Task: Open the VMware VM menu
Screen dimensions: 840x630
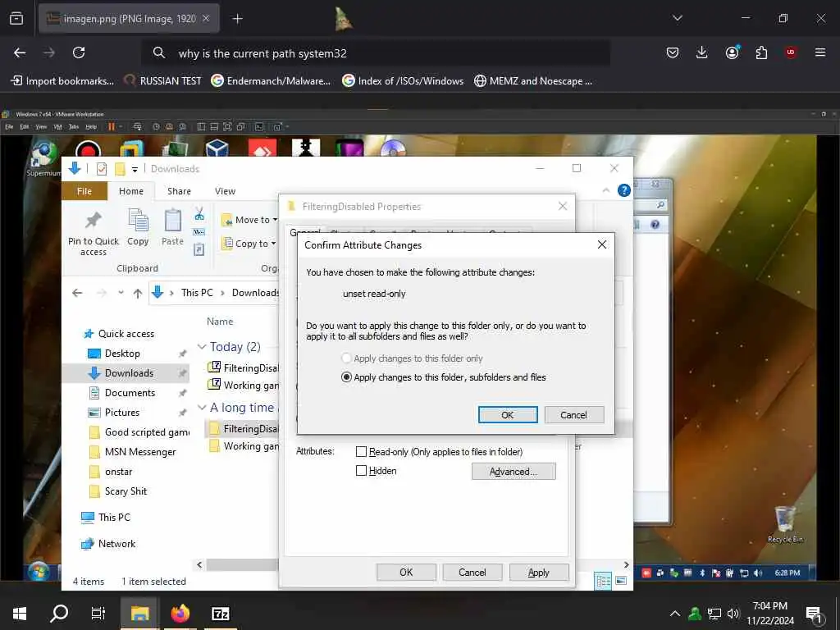Action: tap(57, 127)
